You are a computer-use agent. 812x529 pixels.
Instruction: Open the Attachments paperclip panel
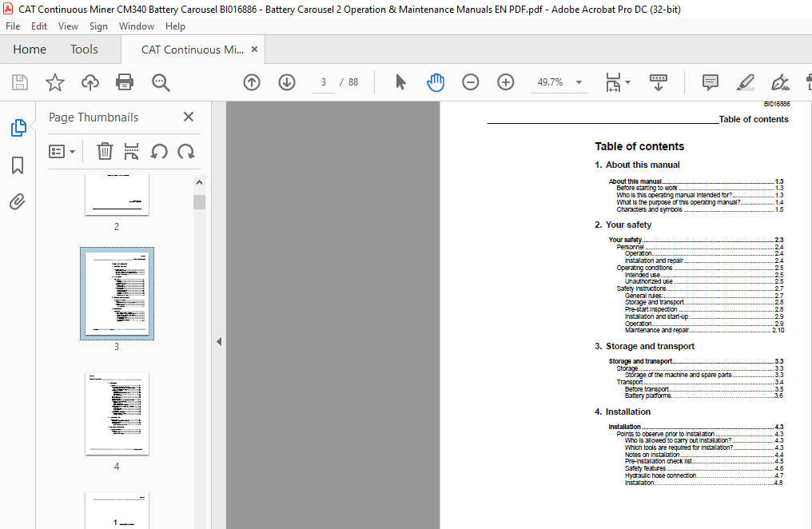(x=17, y=201)
